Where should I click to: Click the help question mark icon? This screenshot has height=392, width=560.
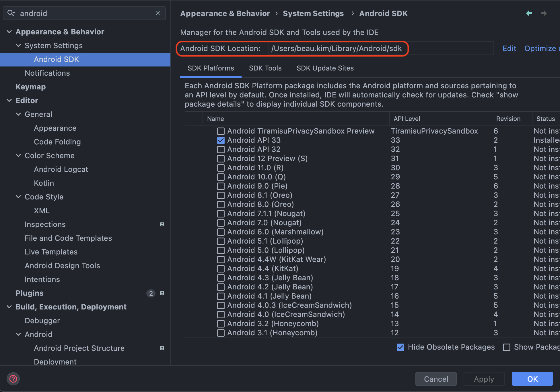click(x=13, y=379)
